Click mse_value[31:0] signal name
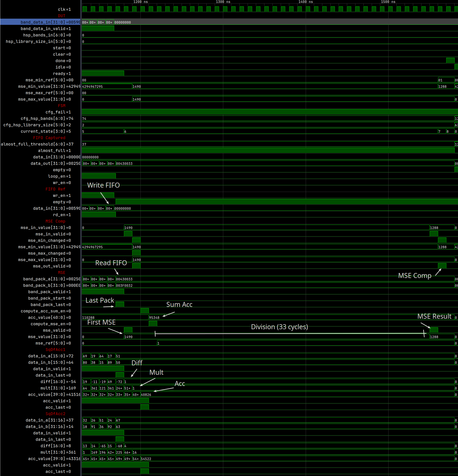 [x=49, y=337]
